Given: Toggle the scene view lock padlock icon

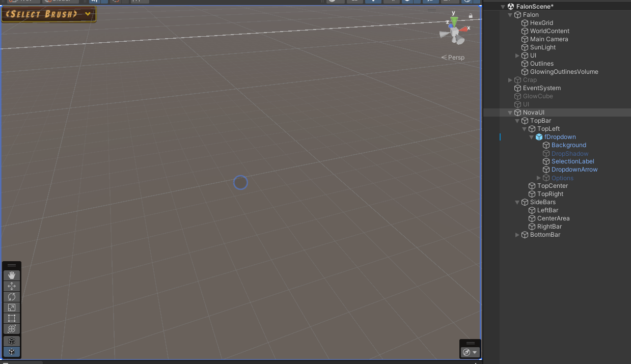Looking at the screenshot, I should pos(471,15).
